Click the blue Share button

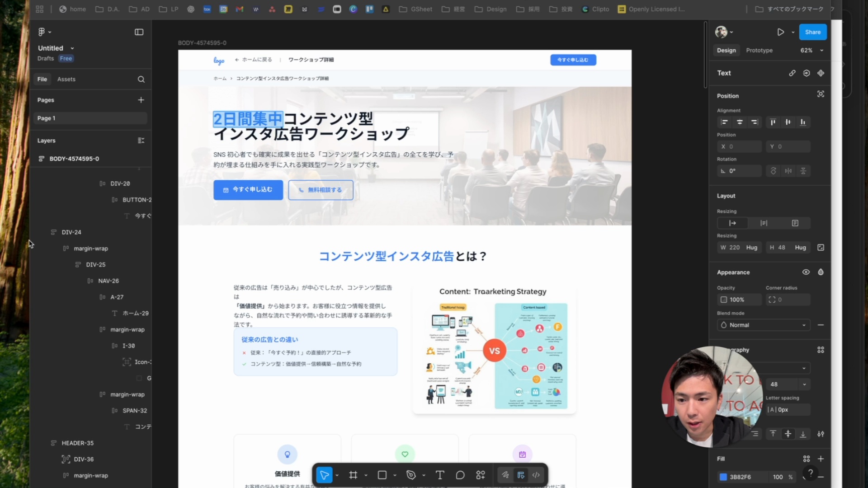[812, 32]
